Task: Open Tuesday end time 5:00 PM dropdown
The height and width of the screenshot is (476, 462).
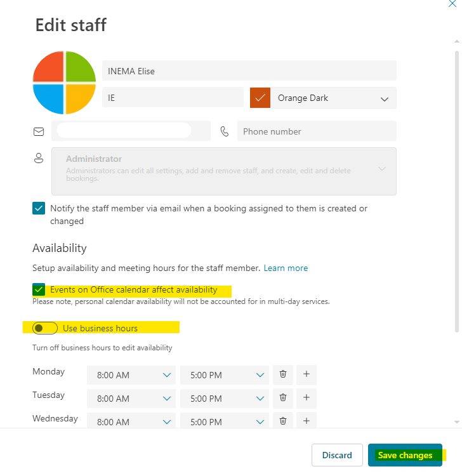Action: [x=224, y=399]
